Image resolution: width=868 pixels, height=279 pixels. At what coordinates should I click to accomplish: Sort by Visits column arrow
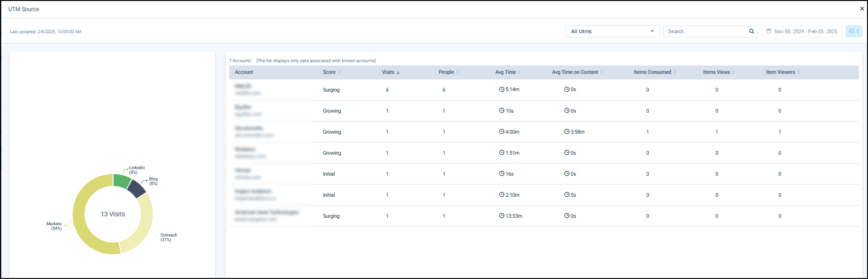(x=398, y=72)
